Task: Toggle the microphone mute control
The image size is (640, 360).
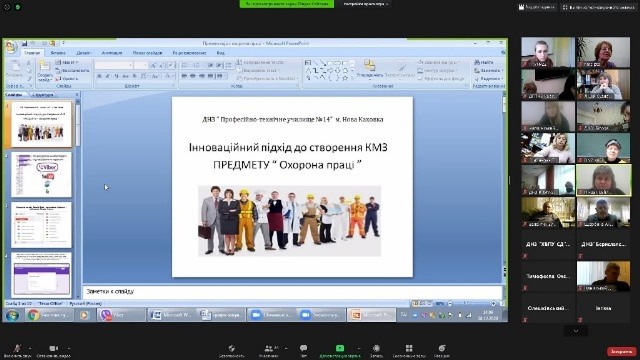Action: pyautogui.click(x=17, y=348)
